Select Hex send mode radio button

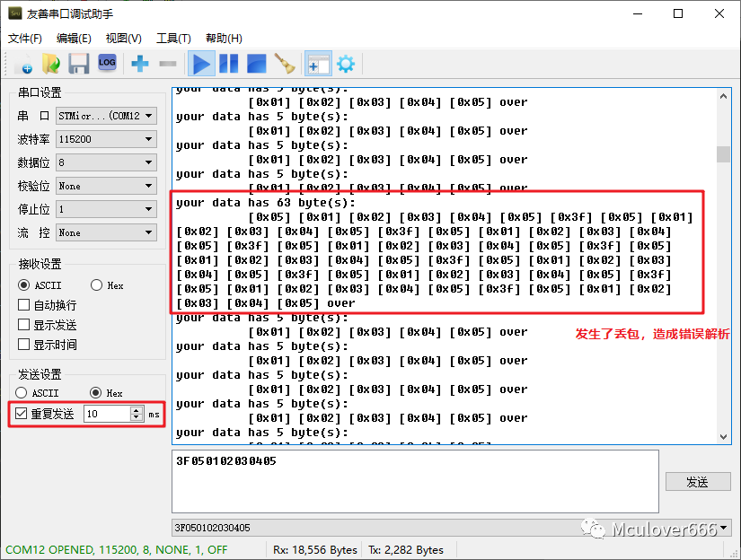click(95, 393)
